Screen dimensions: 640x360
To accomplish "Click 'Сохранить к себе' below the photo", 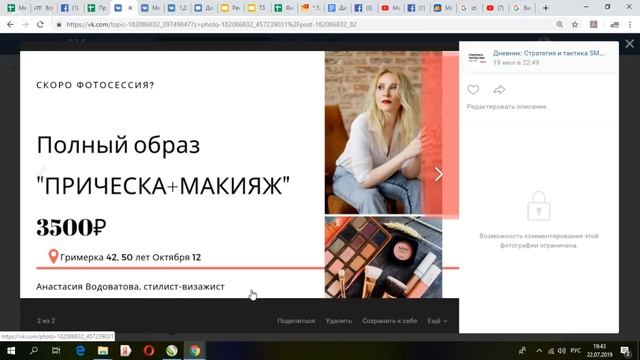I will click(390, 321).
